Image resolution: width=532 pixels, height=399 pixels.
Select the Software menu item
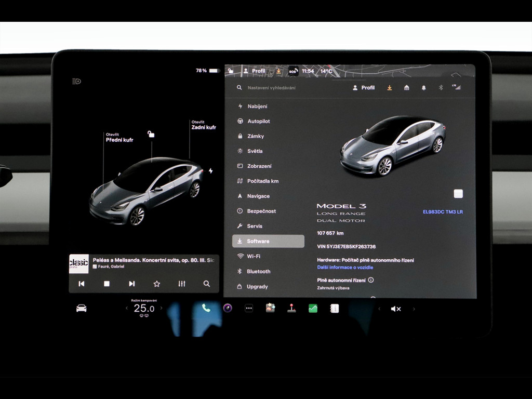pos(268,241)
